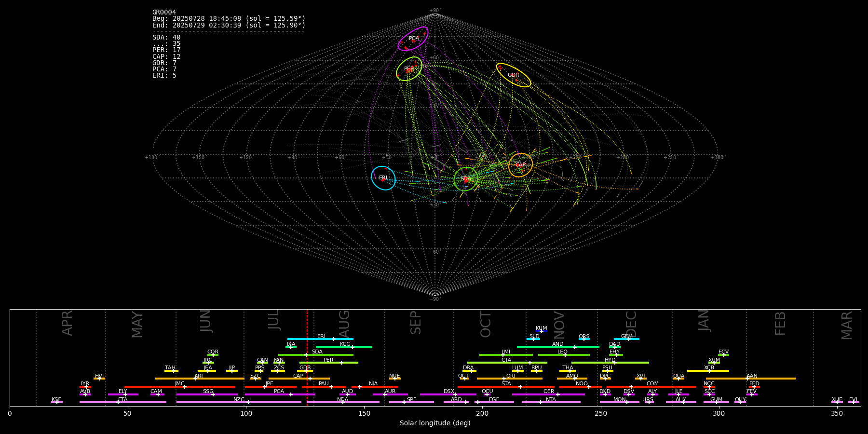
Task: Select the purple PCA activity bar in timeline
Action: tap(280, 394)
